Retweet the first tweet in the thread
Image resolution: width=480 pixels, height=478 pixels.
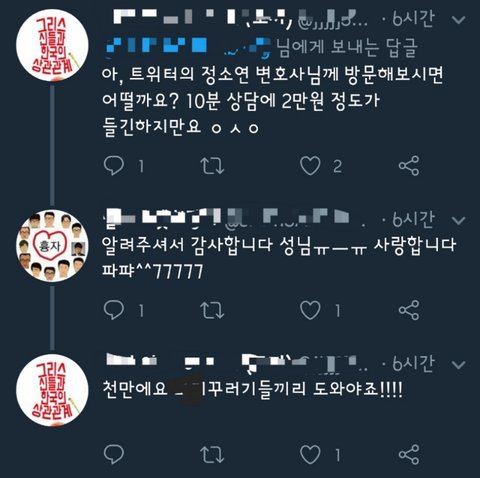coord(212,166)
